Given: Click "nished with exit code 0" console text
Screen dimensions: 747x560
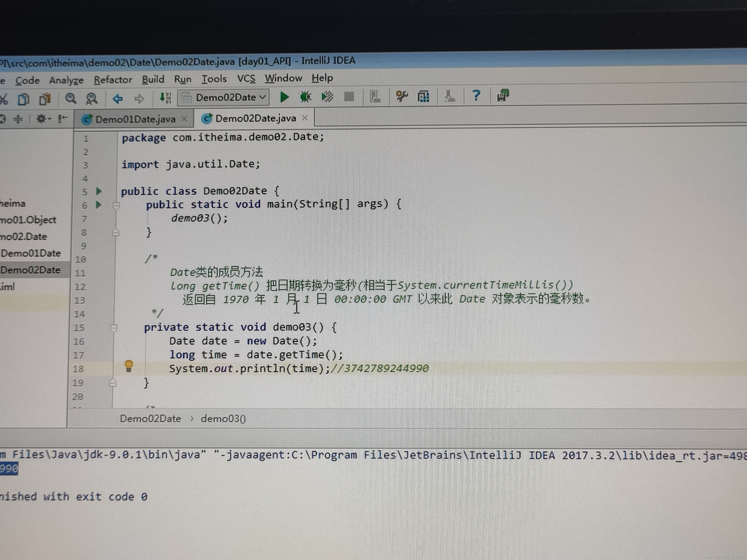Looking at the screenshot, I should [74, 497].
